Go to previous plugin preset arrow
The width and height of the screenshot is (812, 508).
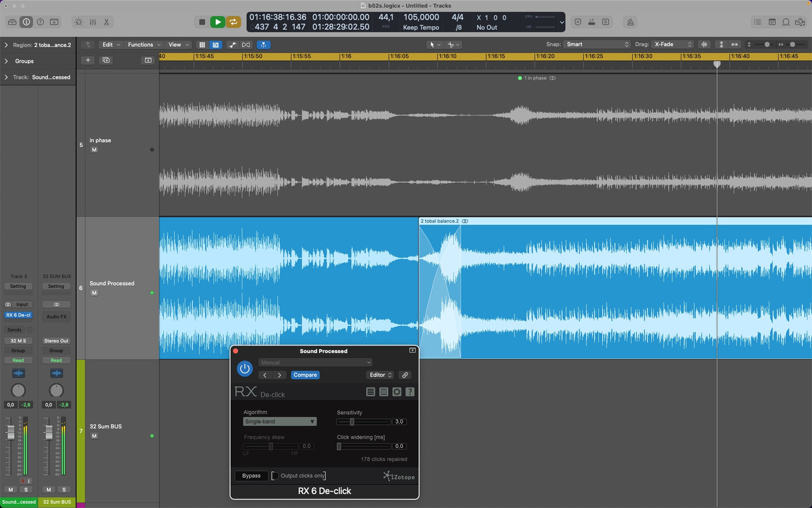[x=265, y=375]
